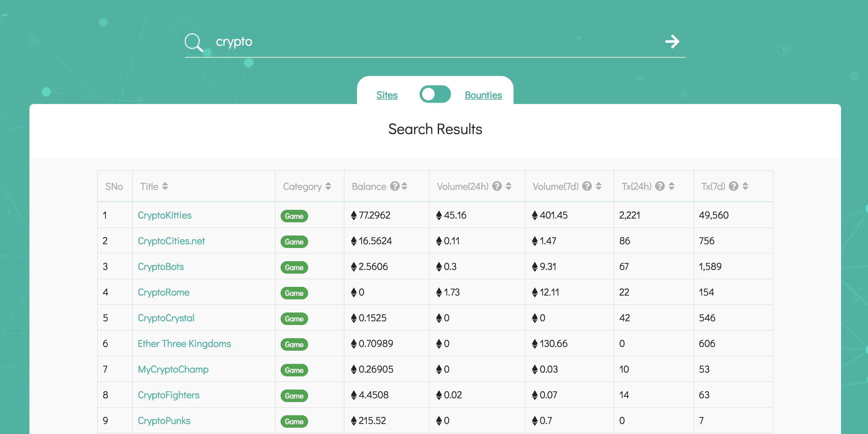Viewport: 868px width, 434px height.
Task: Sort by Volume(24h) sort arrows
Action: 509,186
